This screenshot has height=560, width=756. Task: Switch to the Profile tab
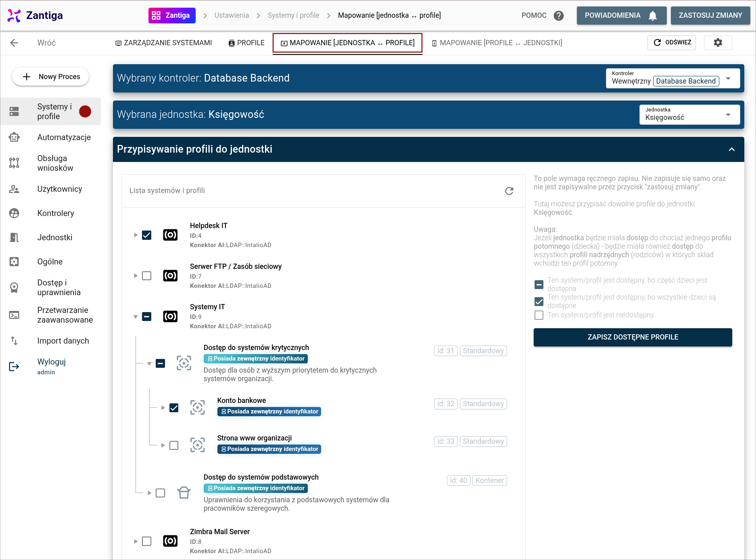pos(246,43)
